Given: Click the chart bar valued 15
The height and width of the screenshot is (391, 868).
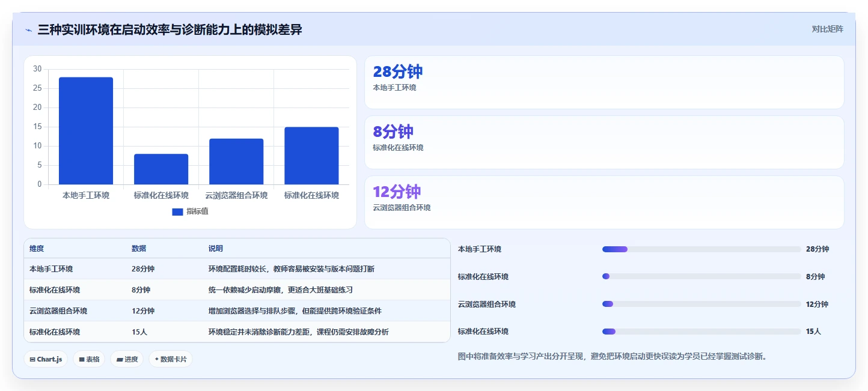Looking at the screenshot, I should pos(311,156).
